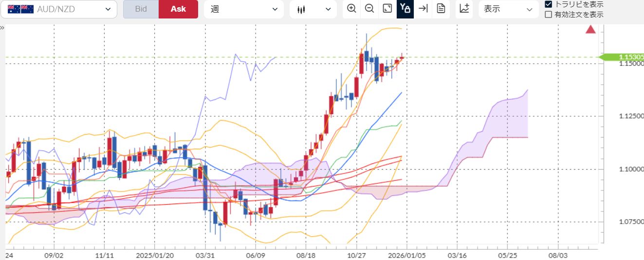Open the candlestick chart type dropdown
Image resolution: width=644 pixels, height=260 pixels.
[313, 9]
